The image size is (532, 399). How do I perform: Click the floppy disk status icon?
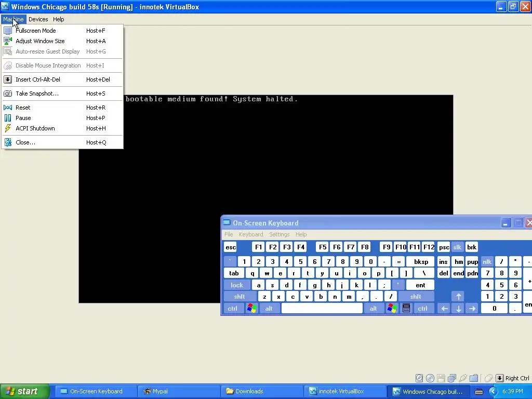point(441,378)
